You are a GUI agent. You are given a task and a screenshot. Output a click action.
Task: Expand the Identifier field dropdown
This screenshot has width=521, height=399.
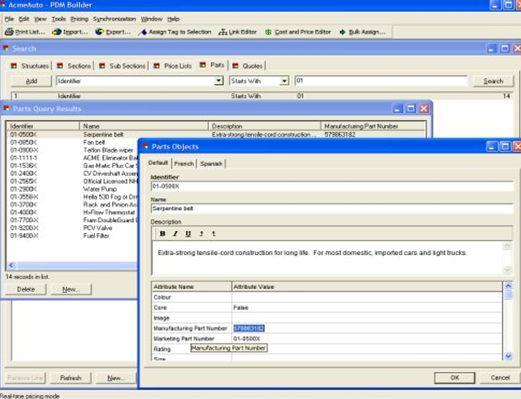click(x=219, y=81)
